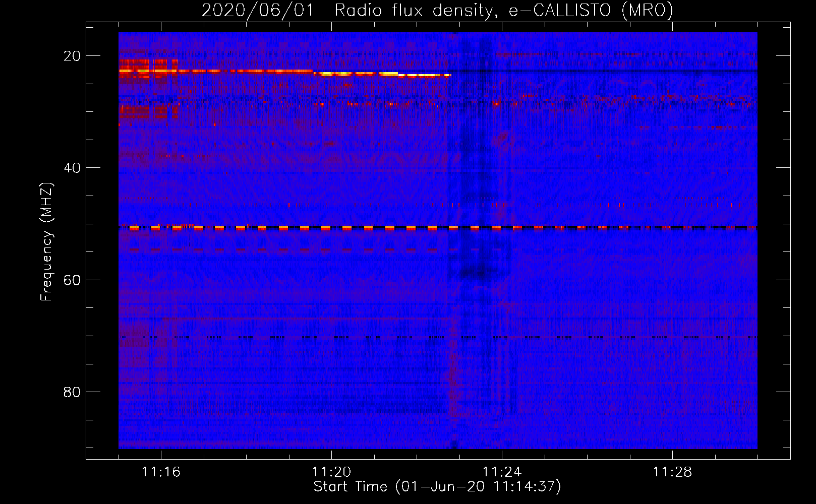The image size is (816, 504).
Task: Click the bright yellow emission band near 23 MHz
Action: click(x=382, y=74)
